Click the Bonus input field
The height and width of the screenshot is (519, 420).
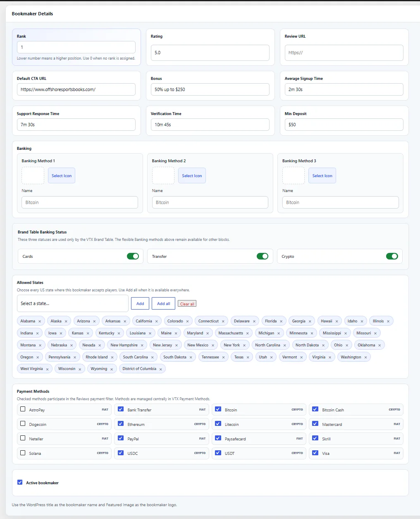pyautogui.click(x=210, y=89)
